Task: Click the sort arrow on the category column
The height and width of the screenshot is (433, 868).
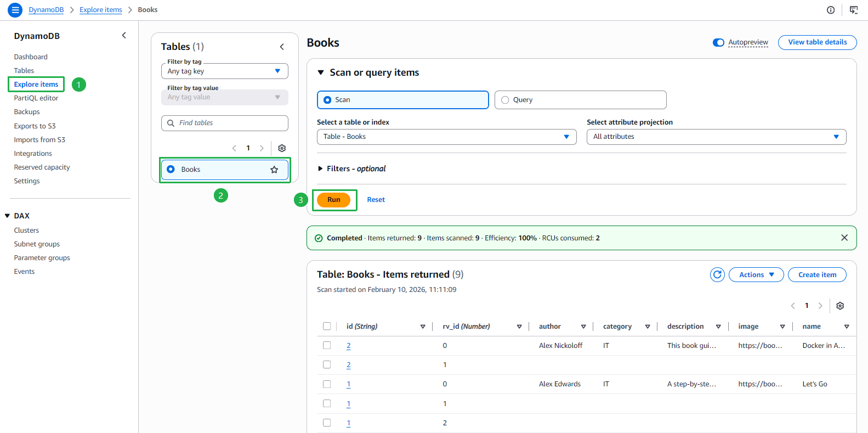Action: coord(648,327)
